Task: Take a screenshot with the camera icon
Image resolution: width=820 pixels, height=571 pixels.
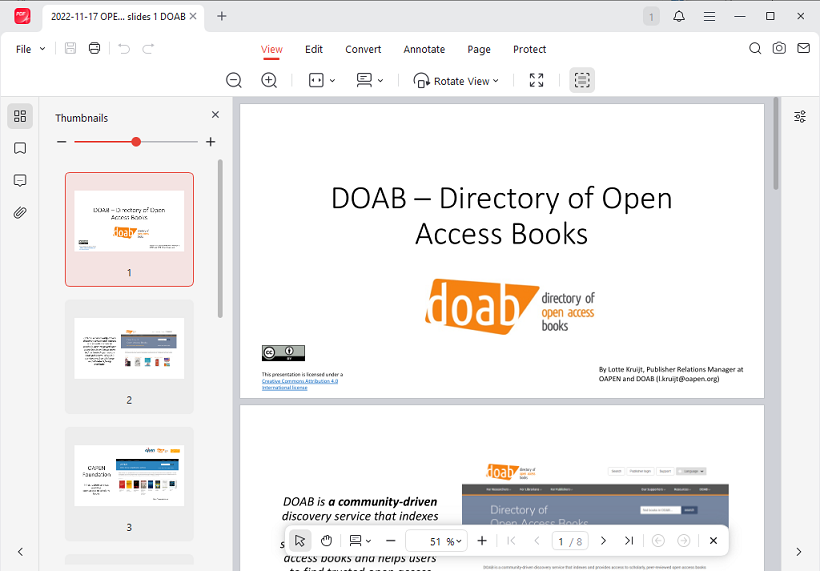Action: tap(779, 49)
